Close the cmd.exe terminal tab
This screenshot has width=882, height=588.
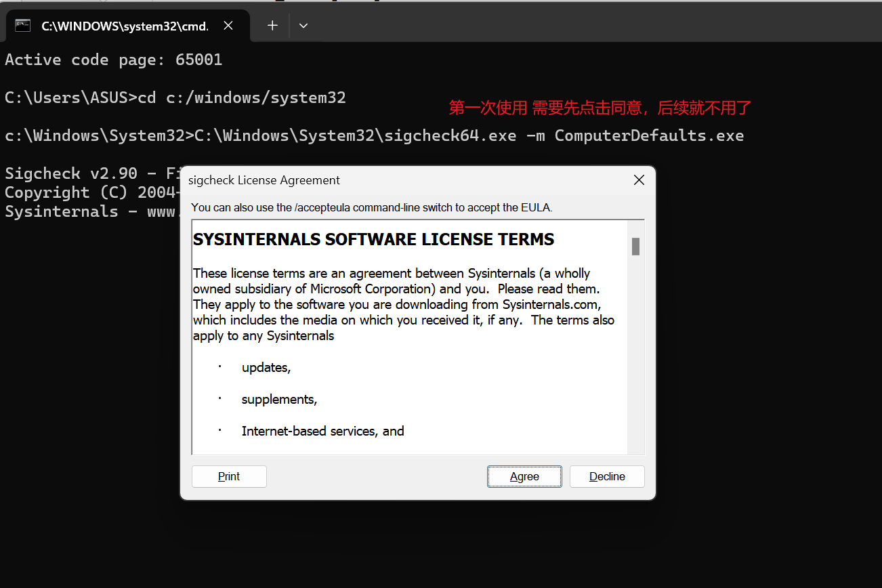pos(228,26)
